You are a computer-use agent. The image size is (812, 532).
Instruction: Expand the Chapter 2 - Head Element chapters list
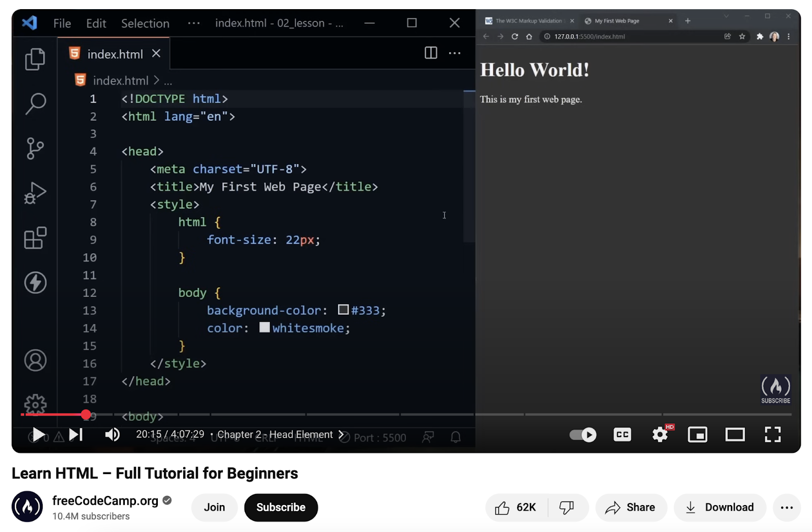(341, 435)
